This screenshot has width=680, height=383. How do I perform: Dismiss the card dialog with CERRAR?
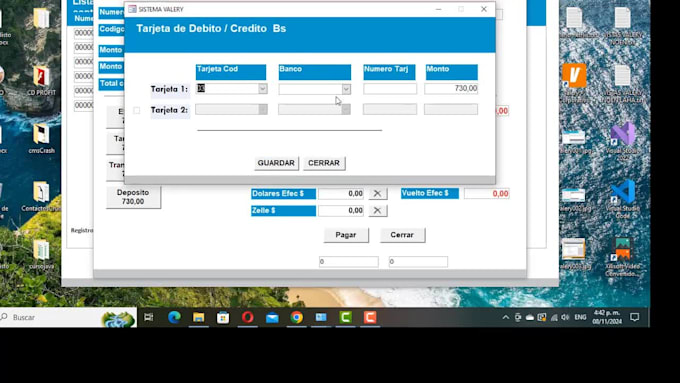[324, 163]
